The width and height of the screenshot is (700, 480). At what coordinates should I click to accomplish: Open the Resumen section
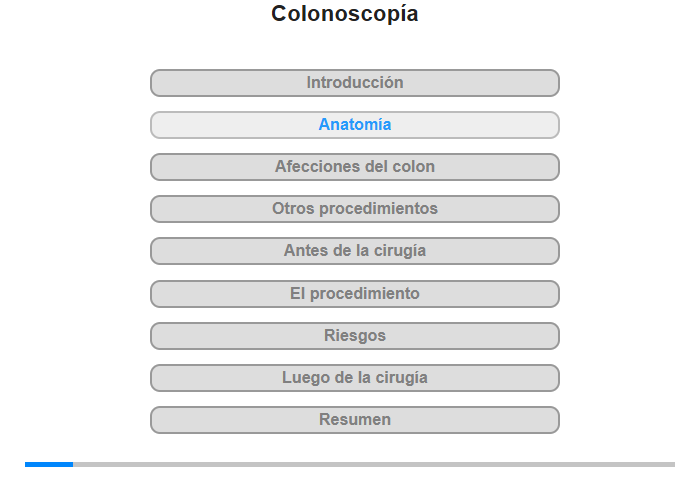click(355, 420)
